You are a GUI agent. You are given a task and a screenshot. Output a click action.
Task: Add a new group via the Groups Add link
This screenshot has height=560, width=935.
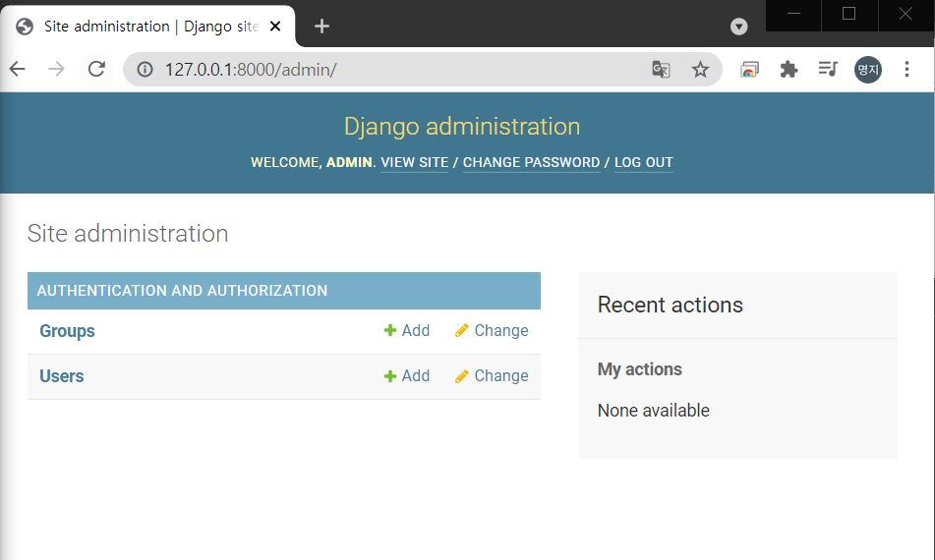407,331
